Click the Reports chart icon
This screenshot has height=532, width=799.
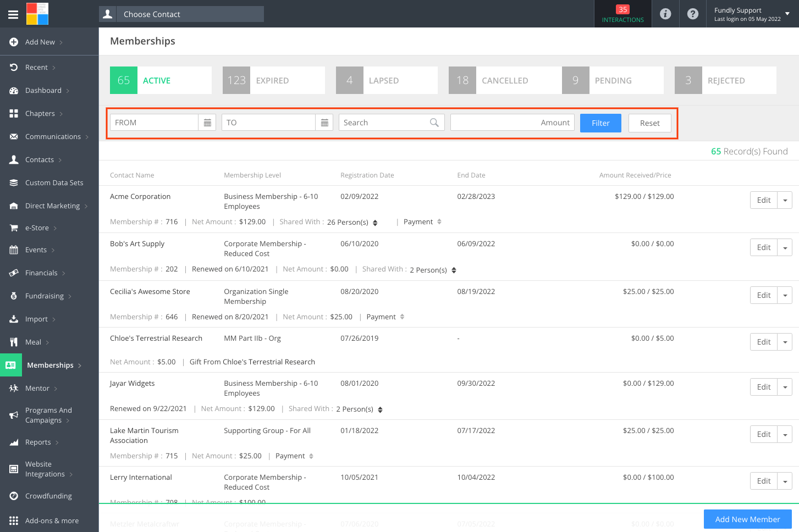[x=14, y=442]
